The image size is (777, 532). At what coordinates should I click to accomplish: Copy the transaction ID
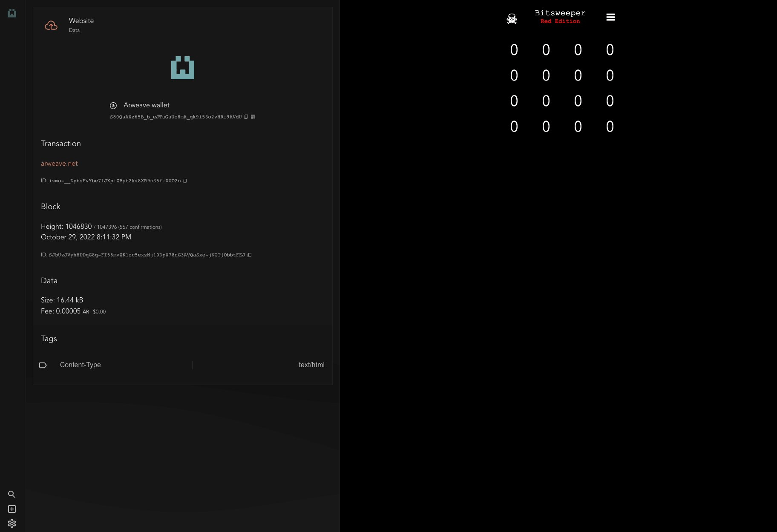pyautogui.click(x=185, y=181)
